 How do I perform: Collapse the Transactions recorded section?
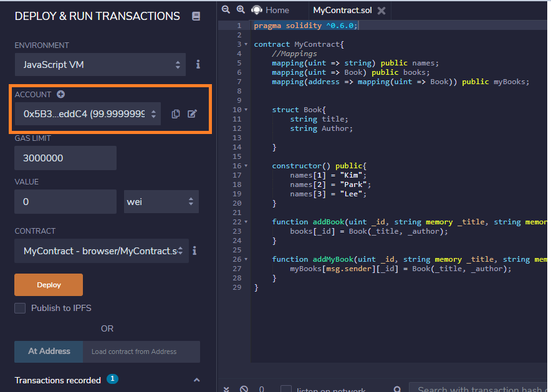[x=197, y=380]
